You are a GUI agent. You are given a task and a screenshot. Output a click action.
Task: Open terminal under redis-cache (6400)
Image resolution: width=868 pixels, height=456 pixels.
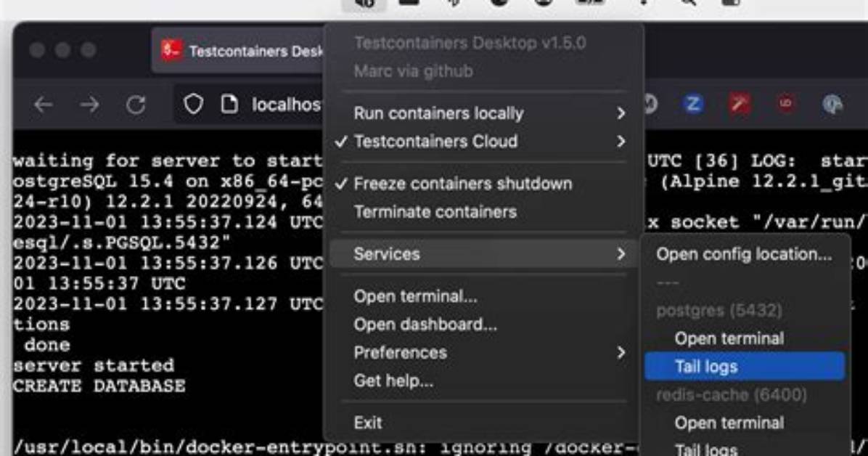tap(745, 423)
